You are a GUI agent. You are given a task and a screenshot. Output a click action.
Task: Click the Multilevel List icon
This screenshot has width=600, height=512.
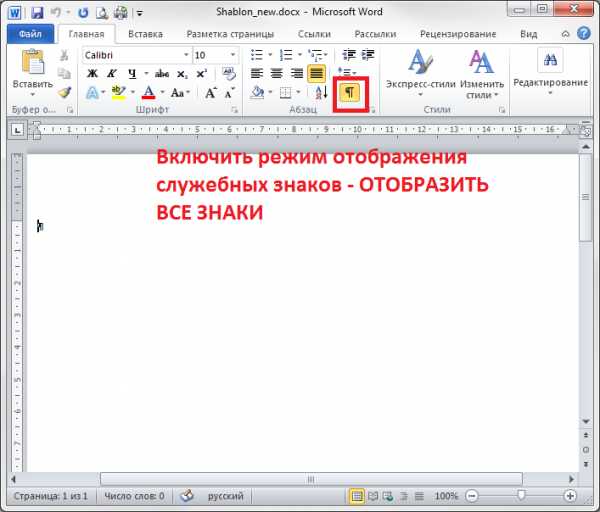[x=315, y=55]
